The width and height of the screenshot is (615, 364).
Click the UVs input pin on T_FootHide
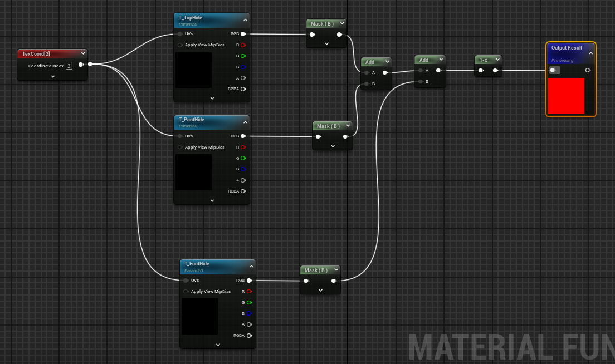click(x=186, y=280)
